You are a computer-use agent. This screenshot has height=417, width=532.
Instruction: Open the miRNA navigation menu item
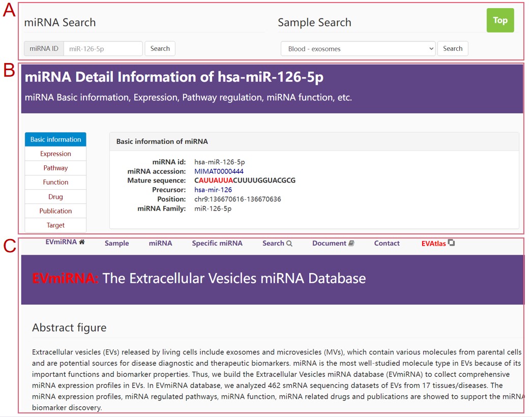point(161,243)
